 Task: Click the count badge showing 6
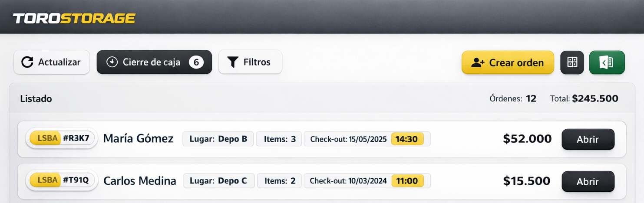[196, 62]
